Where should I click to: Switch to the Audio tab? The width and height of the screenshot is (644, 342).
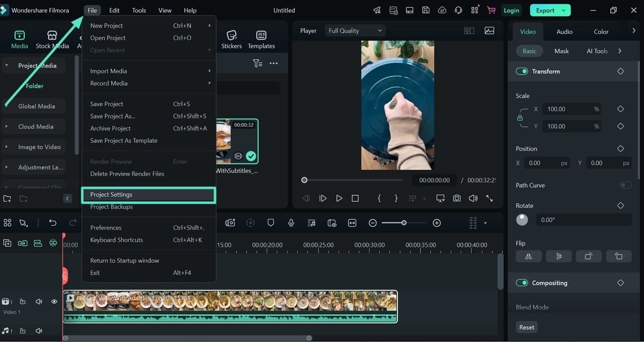(564, 32)
